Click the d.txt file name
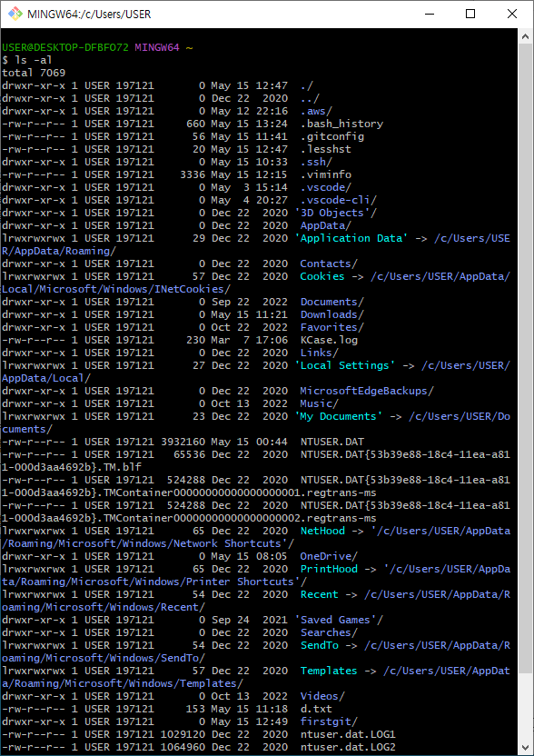 coord(316,709)
